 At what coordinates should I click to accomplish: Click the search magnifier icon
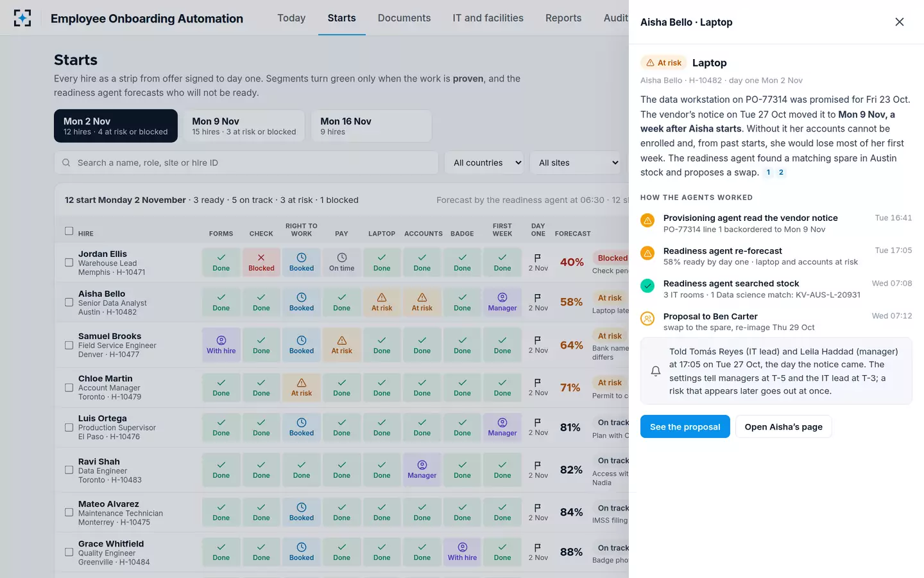click(66, 162)
